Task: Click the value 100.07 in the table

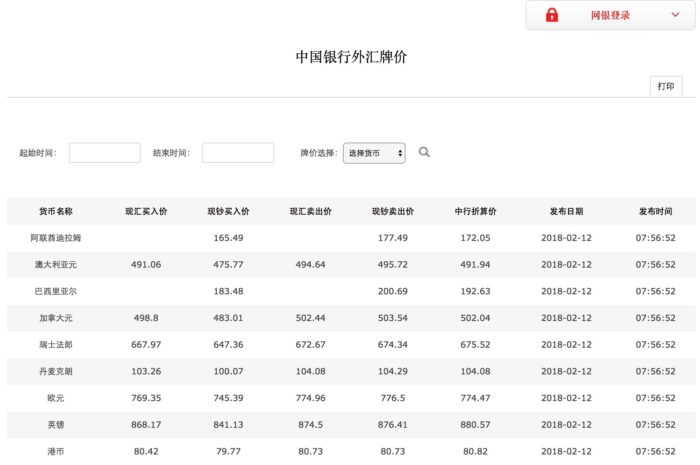Action: click(x=228, y=371)
